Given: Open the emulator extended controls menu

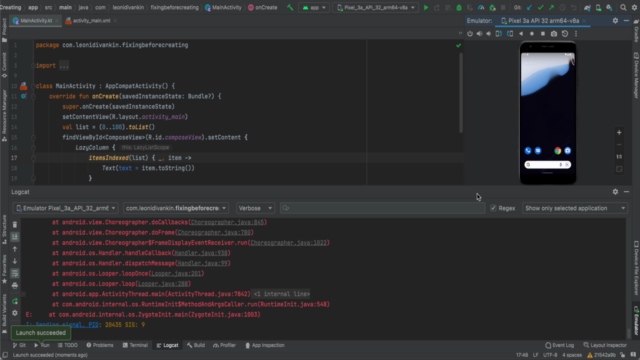Looking at the screenshot, I should click(576, 34).
